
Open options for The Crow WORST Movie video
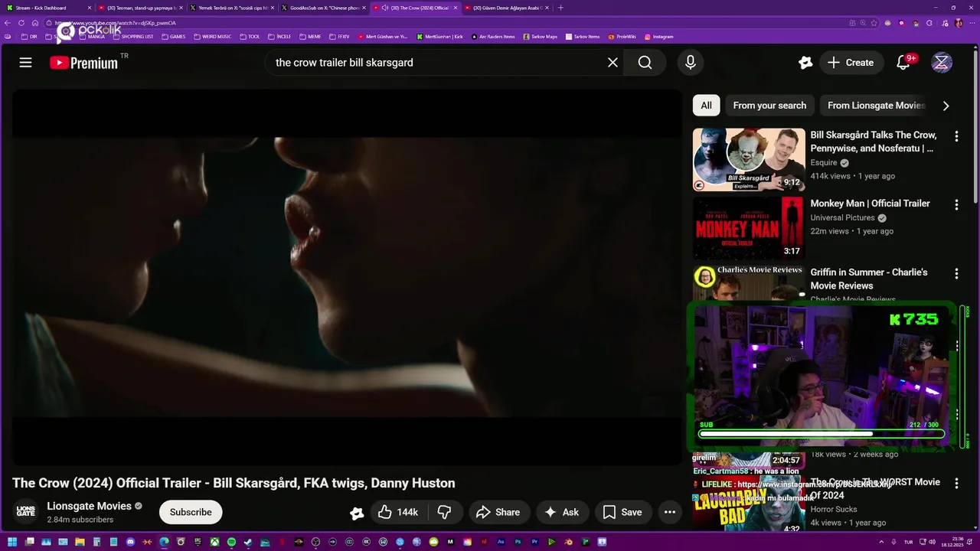coord(956,484)
